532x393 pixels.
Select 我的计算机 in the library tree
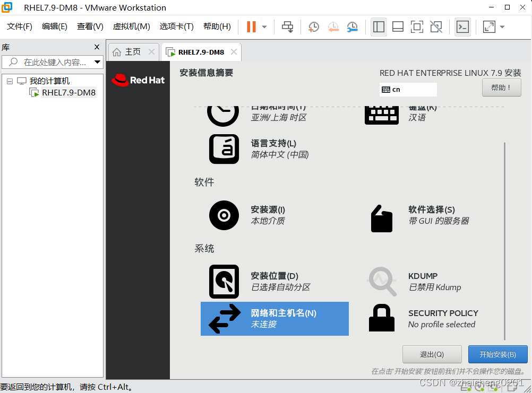[49, 81]
